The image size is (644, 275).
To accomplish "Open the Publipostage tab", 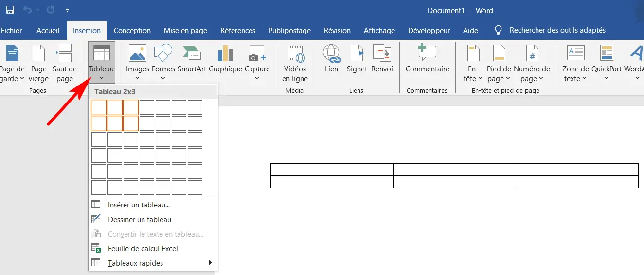I will click(289, 30).
